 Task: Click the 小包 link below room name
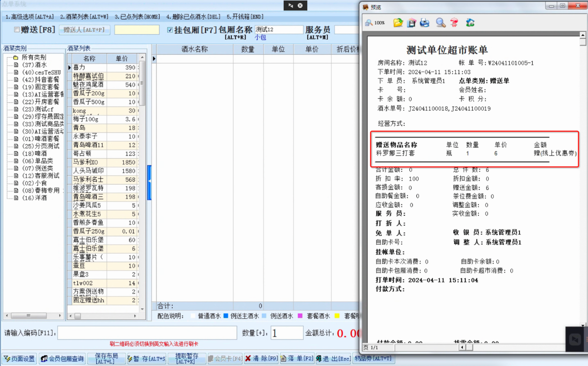(x=261, y=37)
